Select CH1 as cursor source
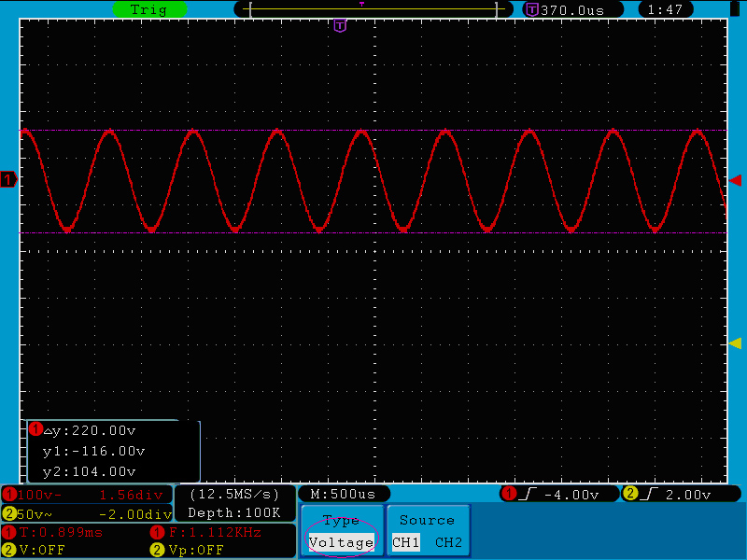The width and height of the screenshot is (747, 560). [x=405, y=542]
